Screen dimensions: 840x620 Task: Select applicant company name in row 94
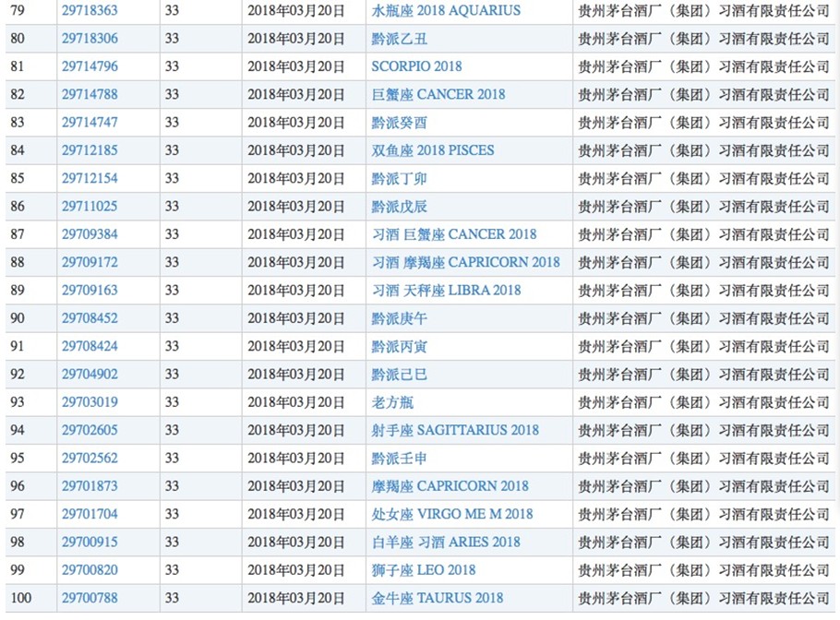click(x=703, y=430)
